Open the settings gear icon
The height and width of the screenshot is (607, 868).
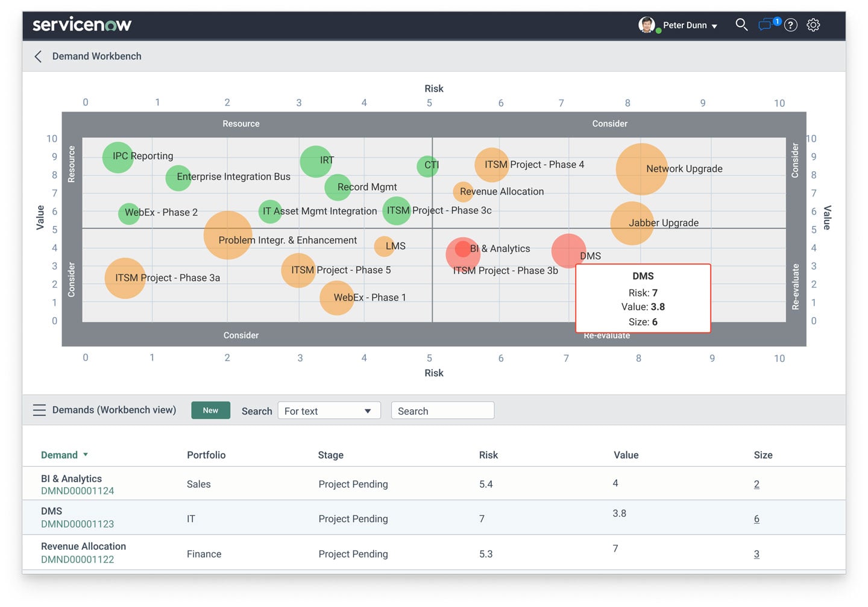tap(813, 25)
